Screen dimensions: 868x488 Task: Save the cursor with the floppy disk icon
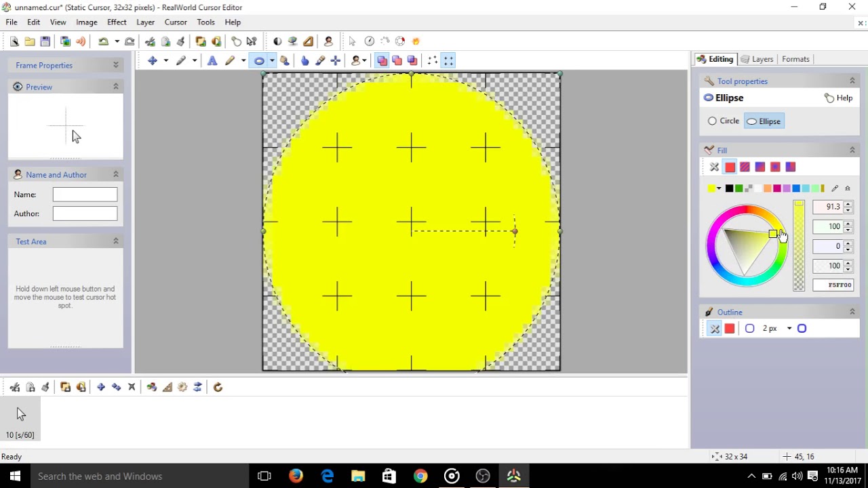pyautogui.click(x=45, y=41)
